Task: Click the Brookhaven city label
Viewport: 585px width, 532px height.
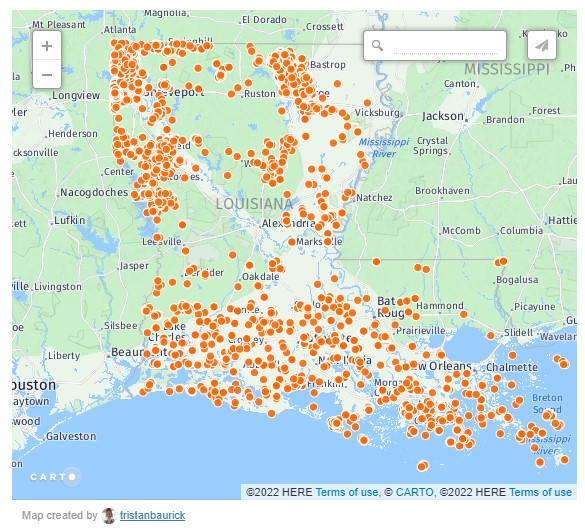Action: coord(442,191)
